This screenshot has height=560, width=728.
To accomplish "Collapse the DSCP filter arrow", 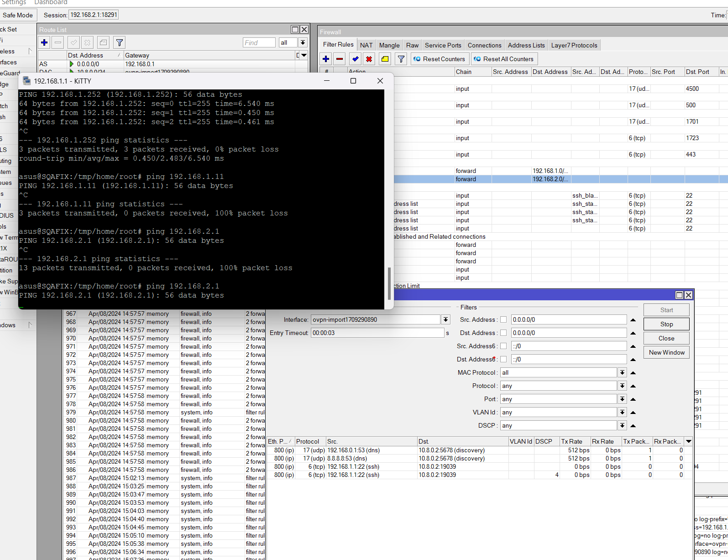I will coord(633,426).
